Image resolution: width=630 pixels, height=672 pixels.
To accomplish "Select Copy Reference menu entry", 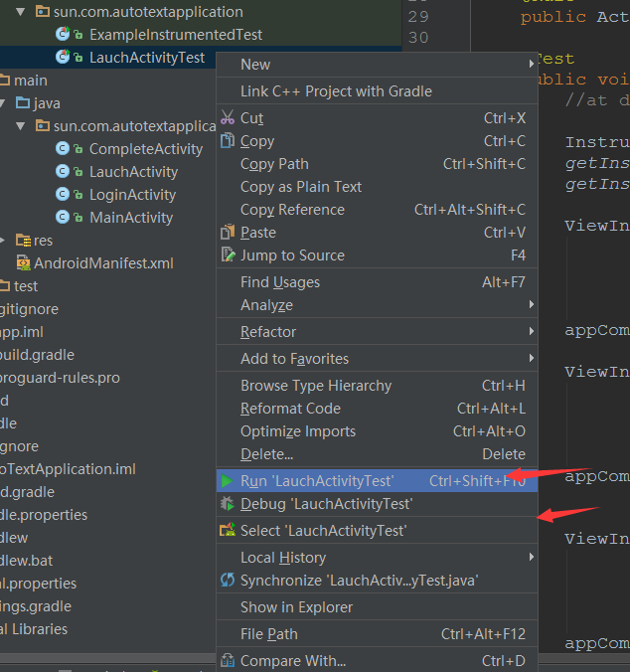I will tap(377, 209).
